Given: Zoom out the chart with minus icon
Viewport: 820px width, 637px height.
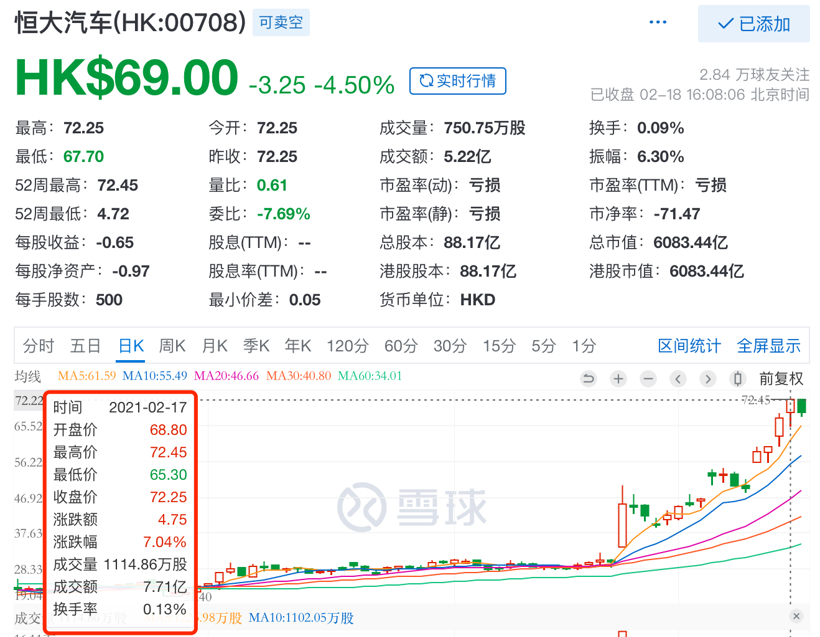Looking at the screenshot, I should point(649,379).
